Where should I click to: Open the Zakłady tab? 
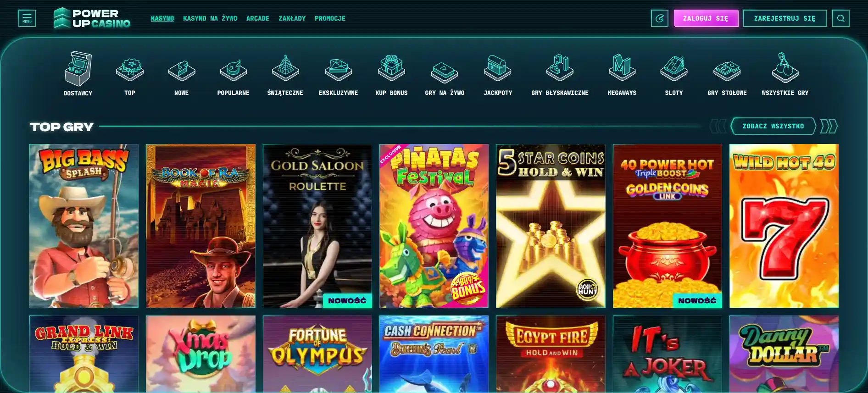tap(292, 18)
